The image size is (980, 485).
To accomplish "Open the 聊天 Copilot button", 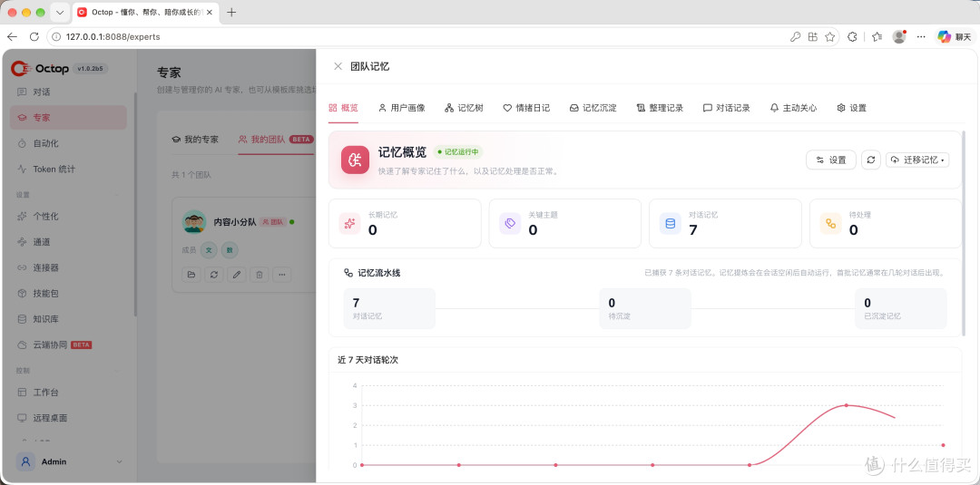I will (x=955, y=37).
